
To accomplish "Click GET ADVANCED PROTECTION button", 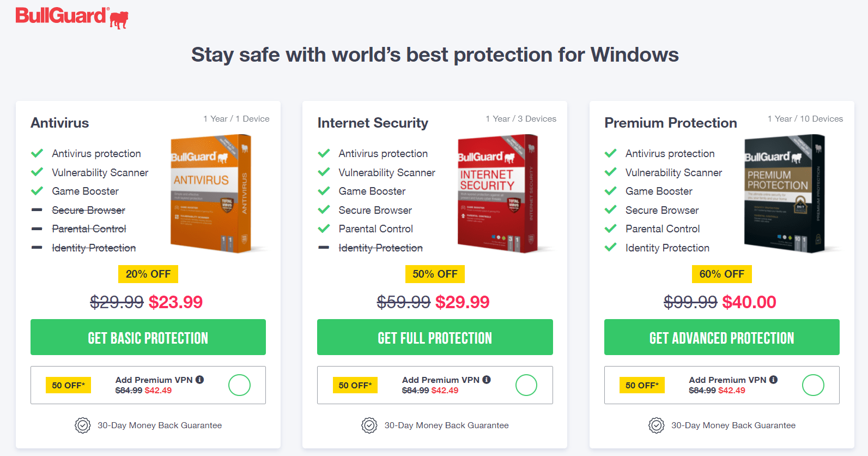I will [x=722, y=337].
